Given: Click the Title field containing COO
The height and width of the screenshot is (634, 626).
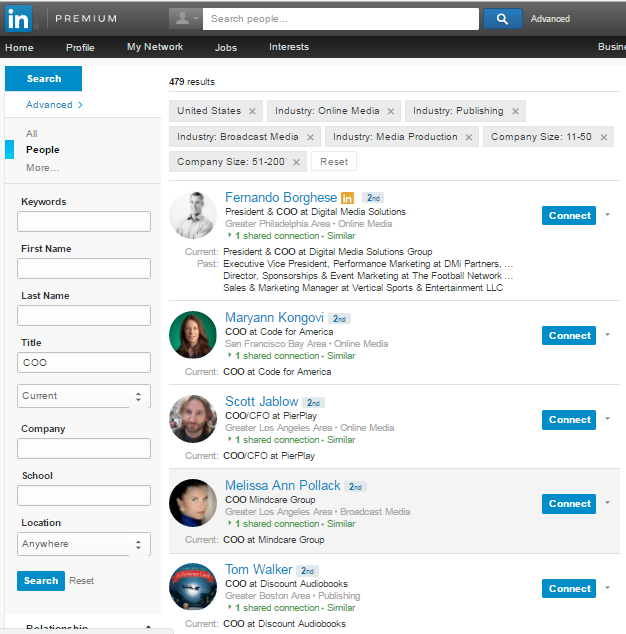Looking at the screenshot, I should 84,362.
